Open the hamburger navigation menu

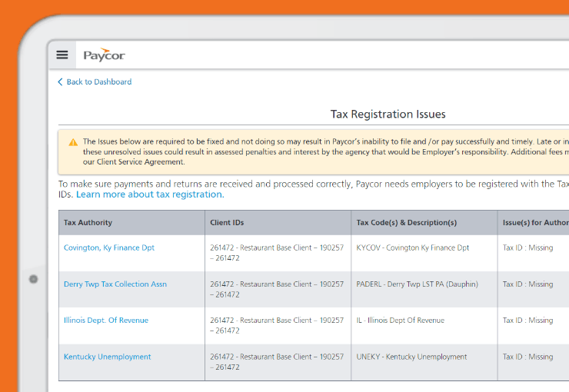(x=62, y=55)
